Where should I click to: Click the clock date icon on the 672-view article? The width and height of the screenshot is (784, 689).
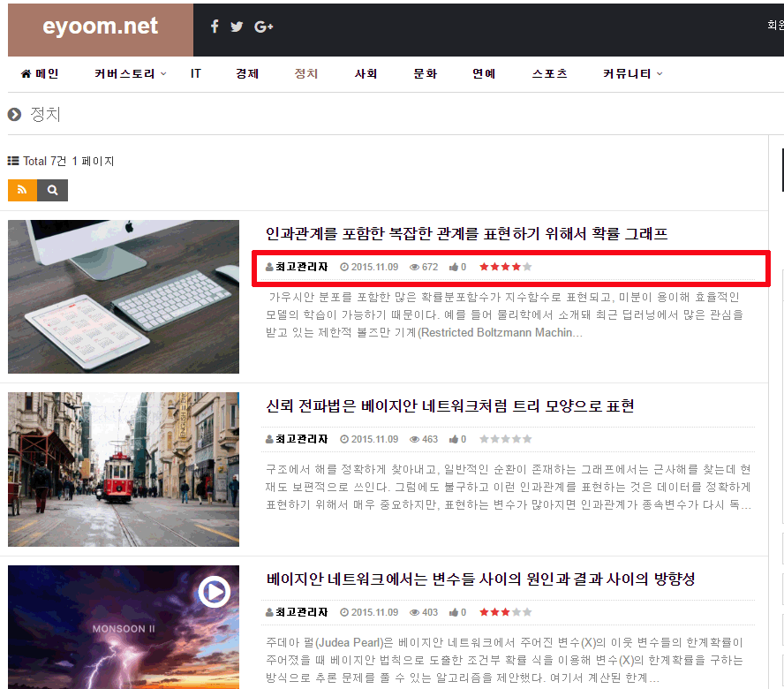pyautogui.click(x=344, y=267)
